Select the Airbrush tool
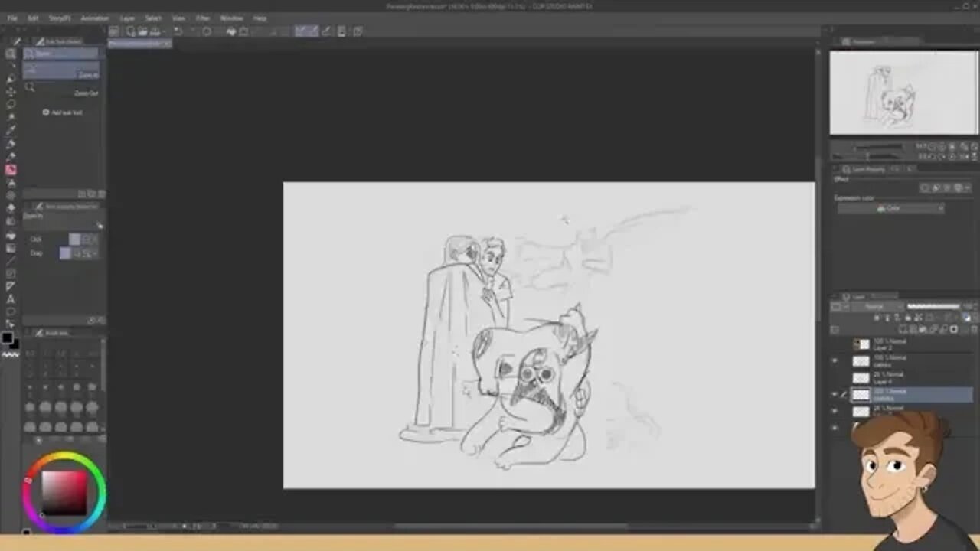This screenshot has width=980, height=551. tap(11, 183)
